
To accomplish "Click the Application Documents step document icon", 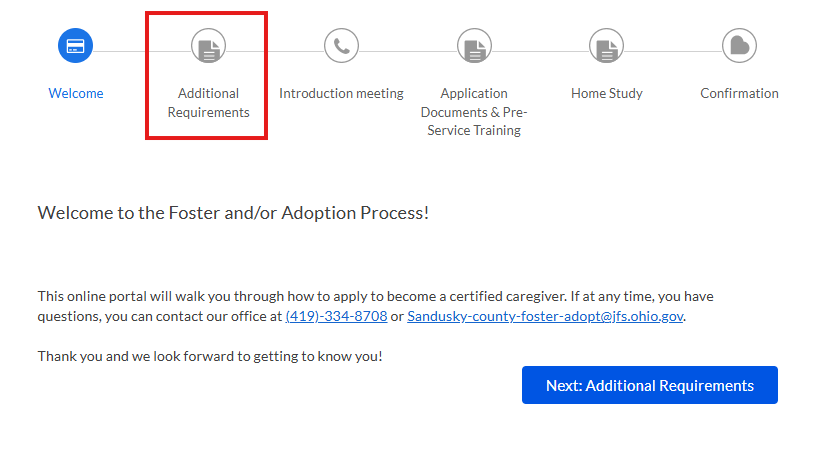I will (474, 46).
